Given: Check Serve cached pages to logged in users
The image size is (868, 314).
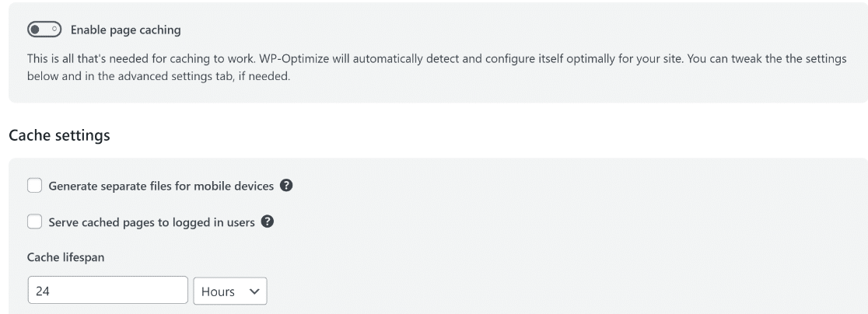Looking at the screenshot, I should 35,222.
